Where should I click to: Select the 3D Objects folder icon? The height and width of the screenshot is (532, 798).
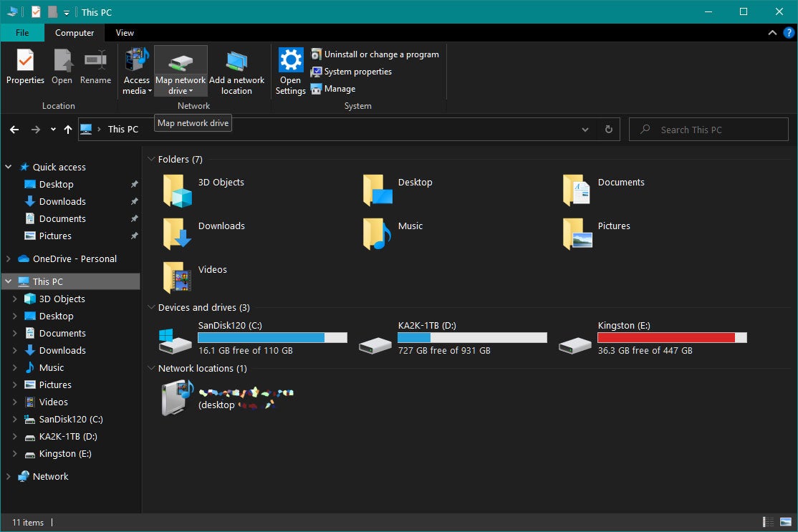[x=177, y=190]
